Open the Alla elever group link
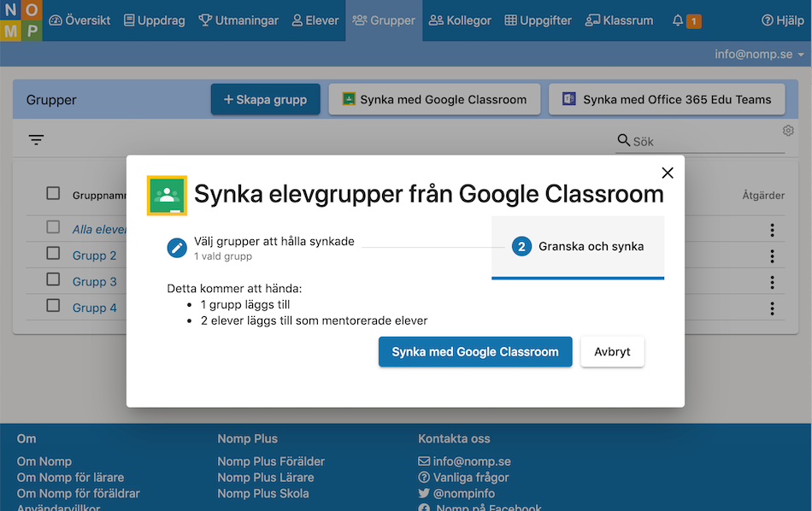The height and width of the screenshot is (511, 812). pyautogui.click(x=99, y=229)
